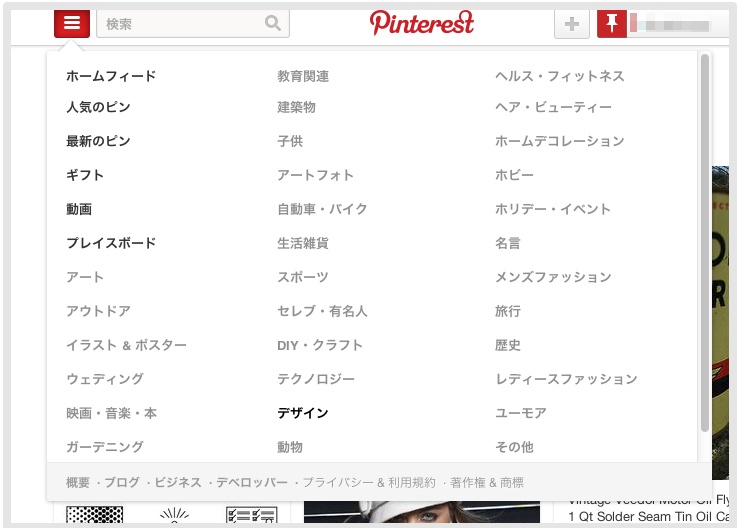Choose イラスト & ポスター category
This screenshot has height=528, width=742.
pos(126,345)
